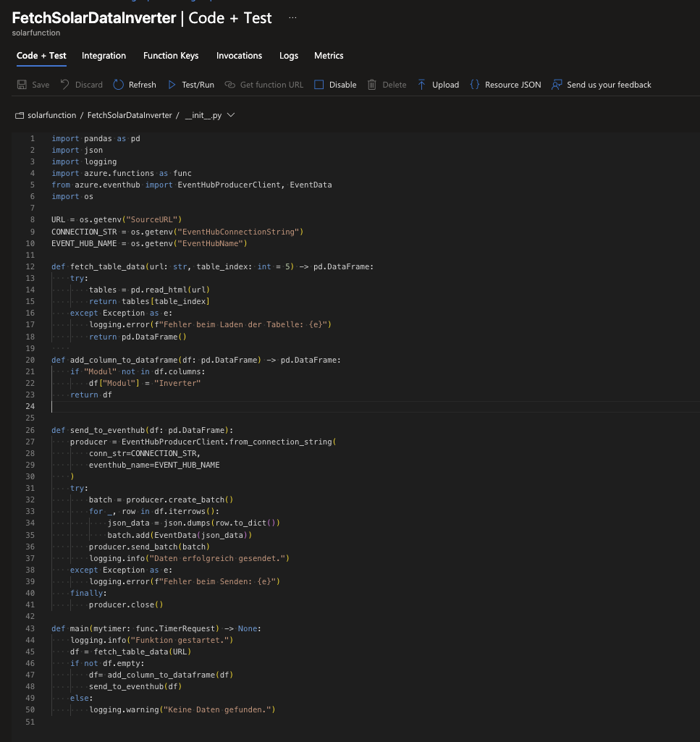Place cursor on empty line 24 in editor
This screenshot has width=700, height=742.
[x=217, y=407]
